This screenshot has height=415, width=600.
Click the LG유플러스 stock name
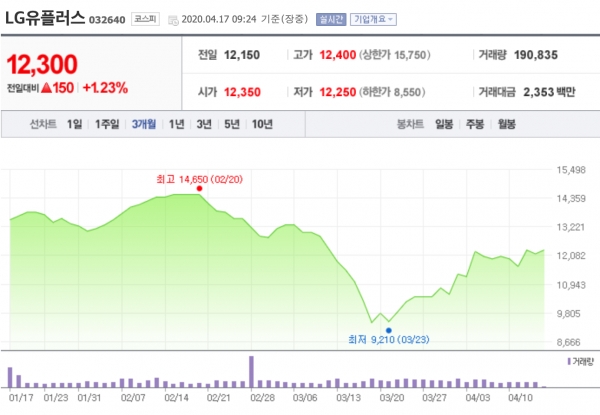(44, 18)
